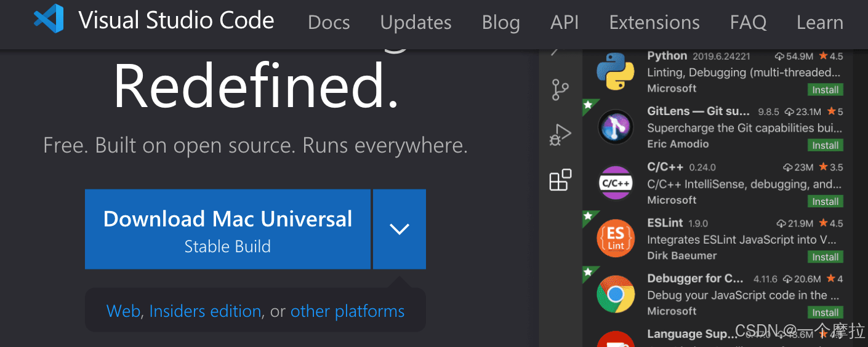The width and height of the screenshot is (868, 347).
Task: Install the ESLint extension
Action: click(x=825, y=257)
